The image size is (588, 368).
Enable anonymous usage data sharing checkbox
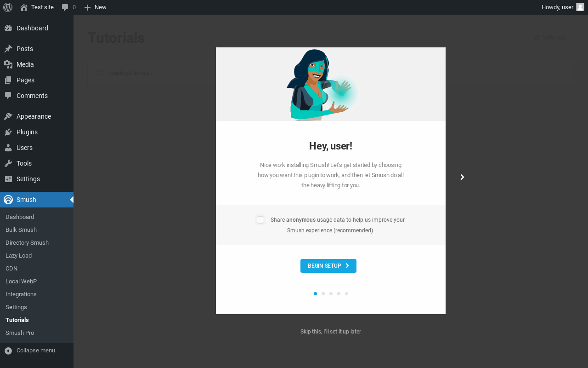click(x=260, y=220)
